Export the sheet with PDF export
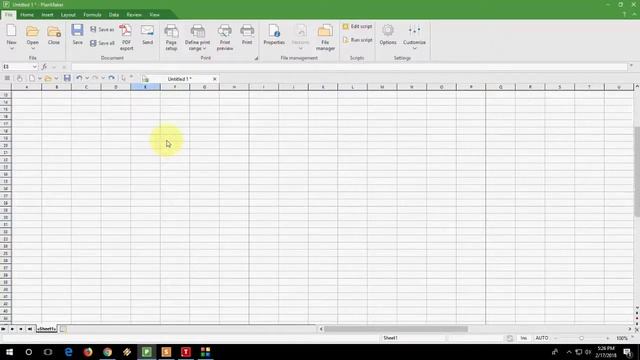The width and height of the screenshot is (640, 360). [x=126, y=37]
